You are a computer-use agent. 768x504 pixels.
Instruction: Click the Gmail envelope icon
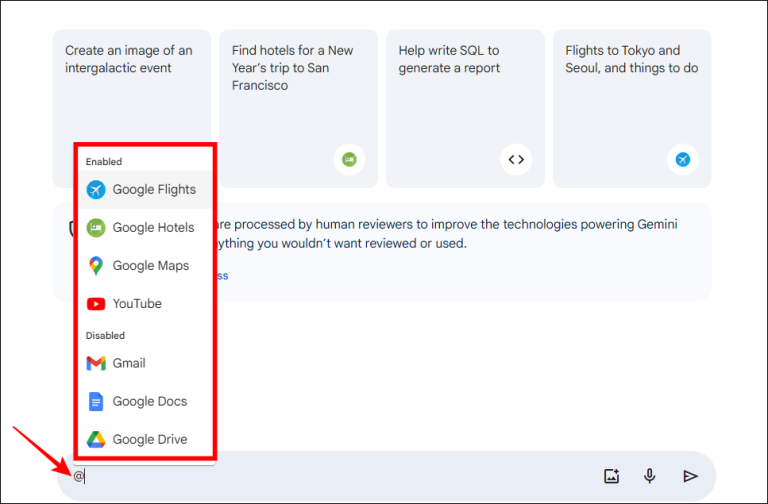click(x=96, y=363)
